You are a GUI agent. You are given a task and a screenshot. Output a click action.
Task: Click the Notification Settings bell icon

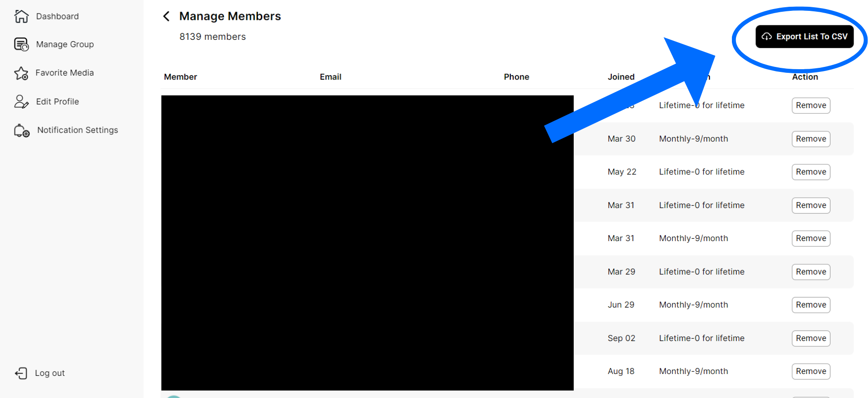(21, 130)
